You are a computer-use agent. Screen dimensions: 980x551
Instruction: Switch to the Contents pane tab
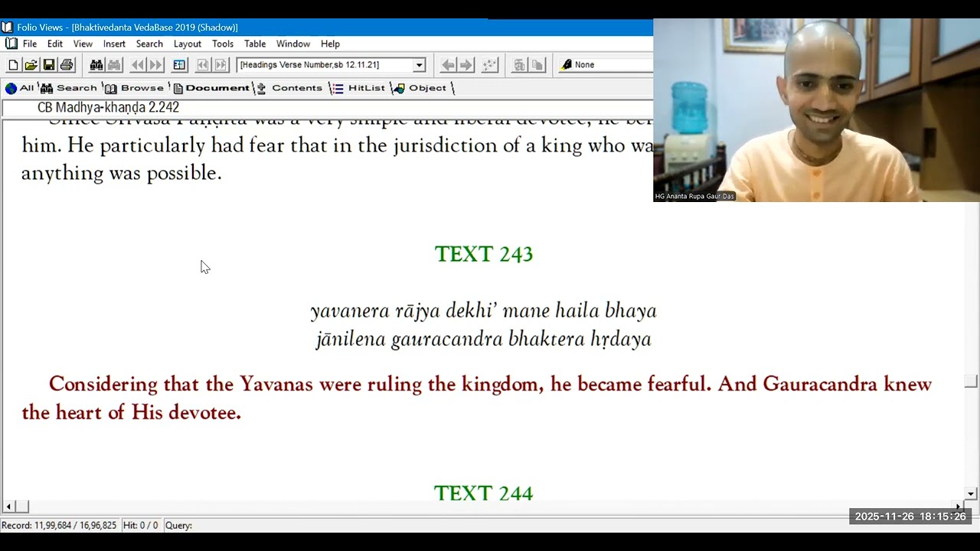[x=289, y=88]
